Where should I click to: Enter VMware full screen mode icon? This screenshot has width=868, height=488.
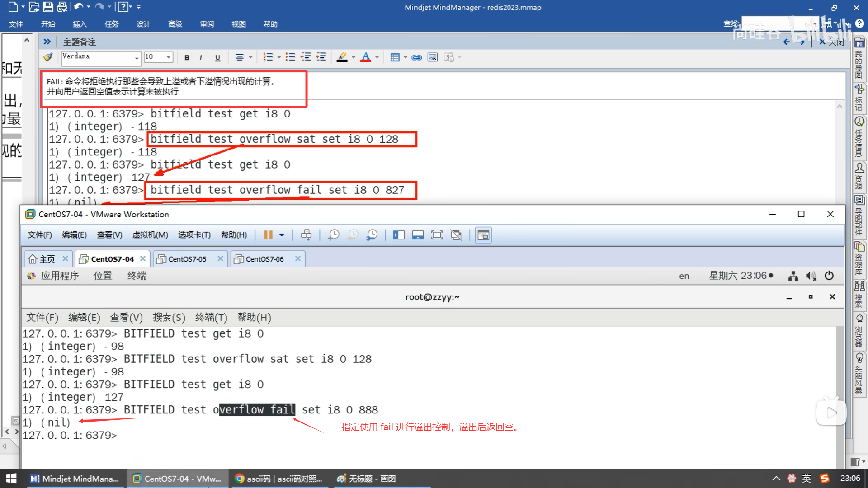[437, 235]
